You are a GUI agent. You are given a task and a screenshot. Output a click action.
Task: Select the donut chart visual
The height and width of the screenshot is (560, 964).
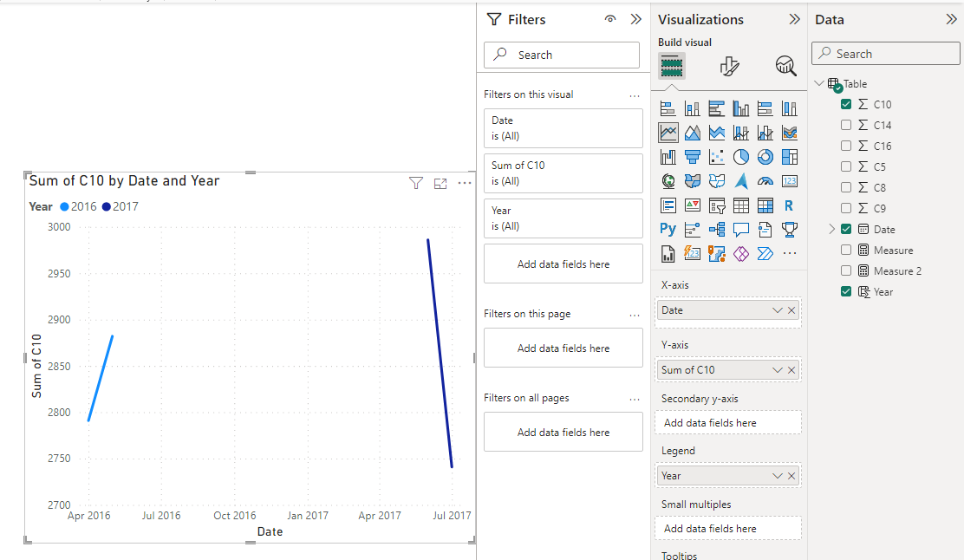click(x=765, y=158)
